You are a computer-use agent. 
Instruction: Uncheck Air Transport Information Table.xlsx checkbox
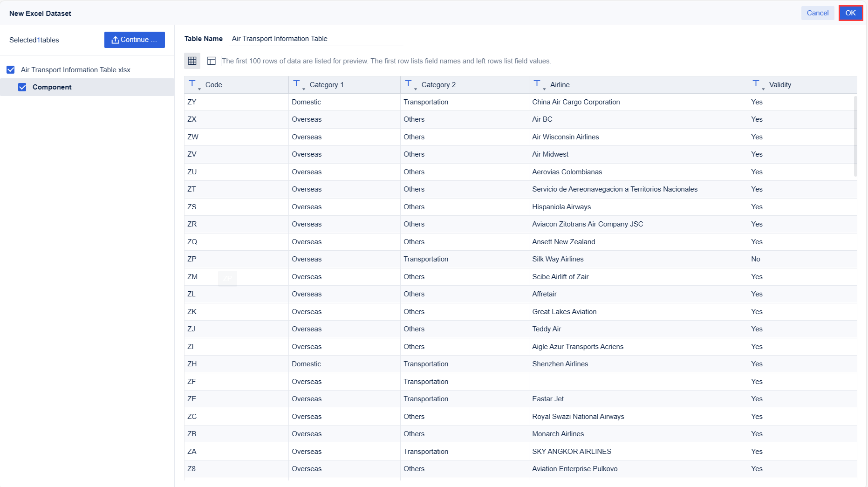tap(11, 70)
